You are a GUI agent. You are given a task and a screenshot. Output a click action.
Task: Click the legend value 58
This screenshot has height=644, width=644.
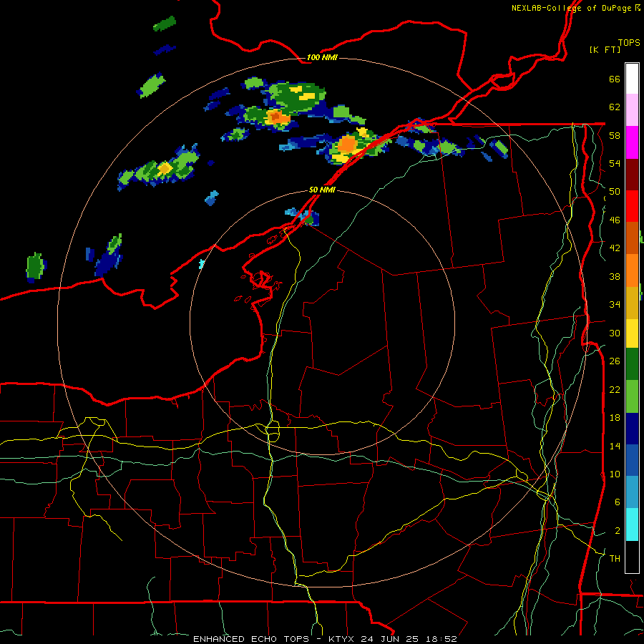[615, 135]
